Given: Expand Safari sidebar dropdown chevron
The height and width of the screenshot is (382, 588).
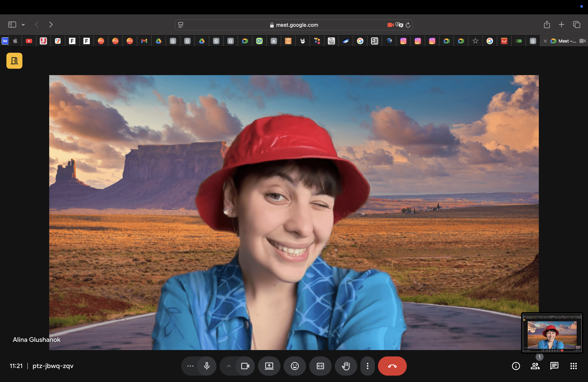Looking at the screenshot, I should [23, 25].
